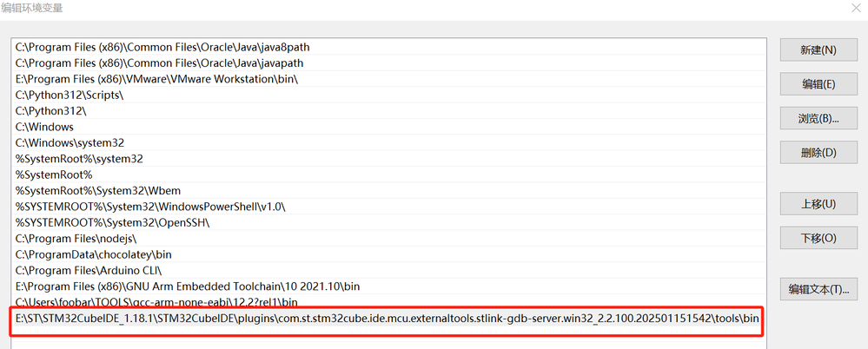This screenshot has width=868, height=349.
Task: Select the WindowsPowerShell v1.0 path
Action: pos(149,207)
